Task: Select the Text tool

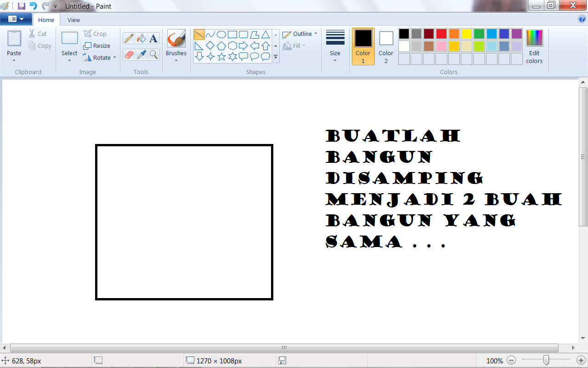Action: [153, 39]
